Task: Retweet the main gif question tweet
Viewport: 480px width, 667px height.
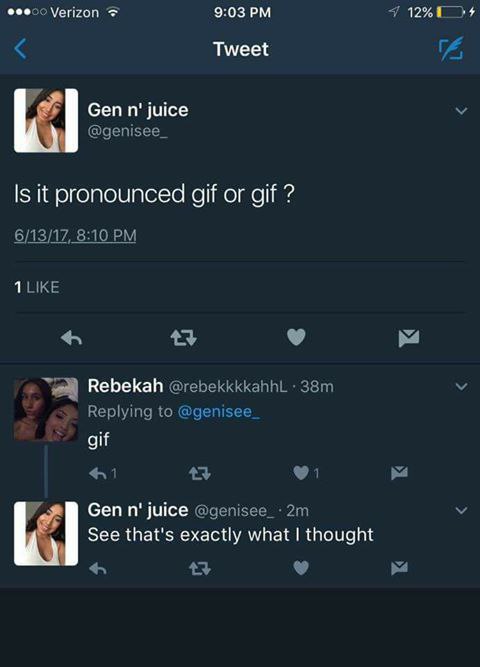Action: tap(183, 339)
